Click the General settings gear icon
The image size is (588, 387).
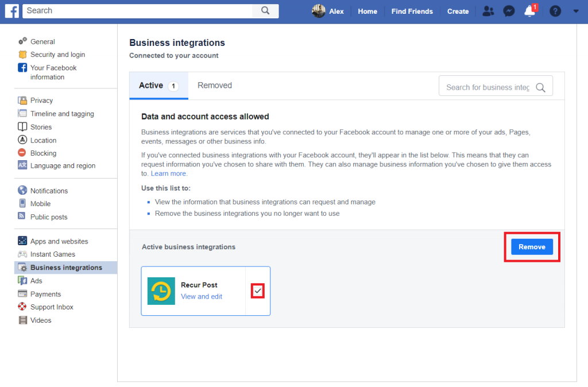pyautogui.click(x=22, y=41)
